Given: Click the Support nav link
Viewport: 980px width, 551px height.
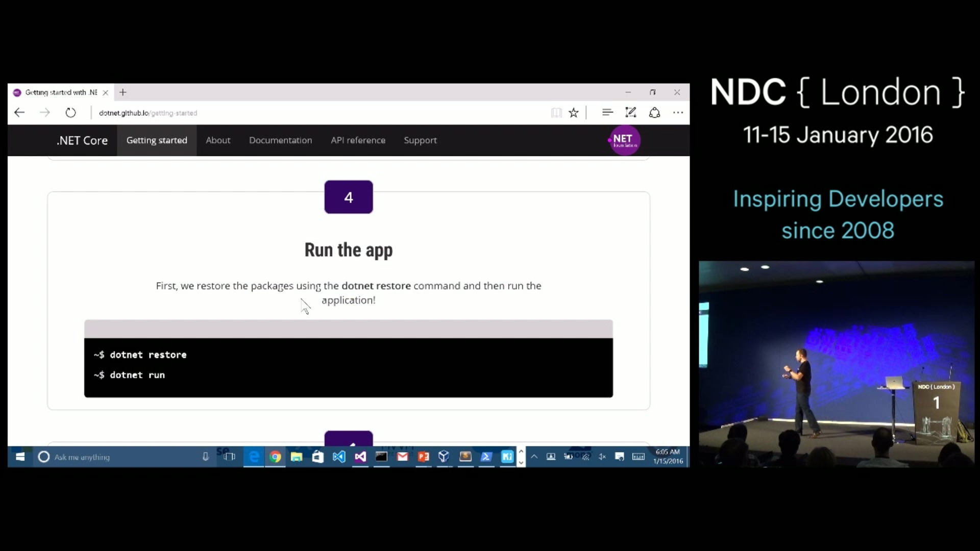Looking at the screenshot, I should coord(420,140).
